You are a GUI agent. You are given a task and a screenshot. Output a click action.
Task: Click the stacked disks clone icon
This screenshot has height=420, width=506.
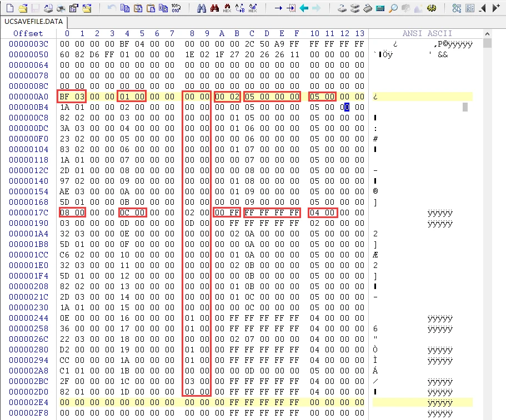(355, 8)
